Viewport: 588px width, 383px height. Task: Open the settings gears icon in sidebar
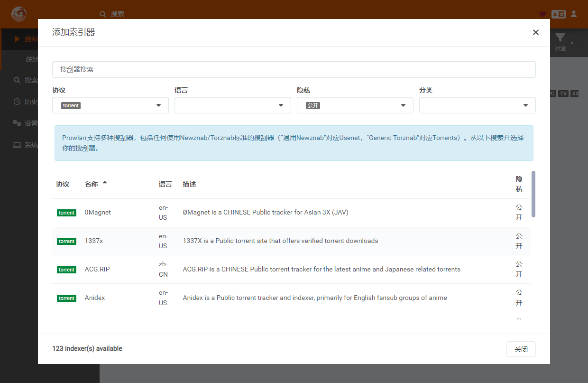coord(17,123)
